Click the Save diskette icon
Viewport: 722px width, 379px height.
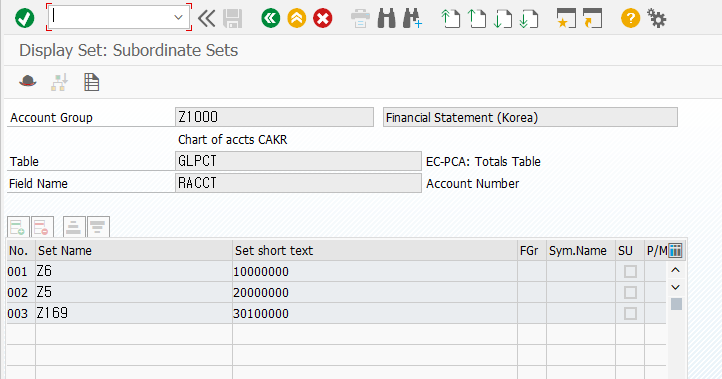click(x=233, y=18)
